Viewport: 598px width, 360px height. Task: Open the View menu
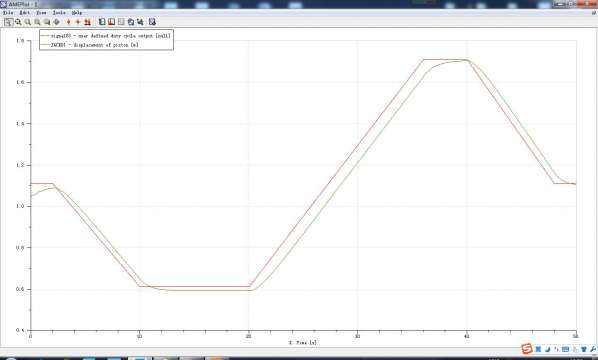click(x=41, y=13)
